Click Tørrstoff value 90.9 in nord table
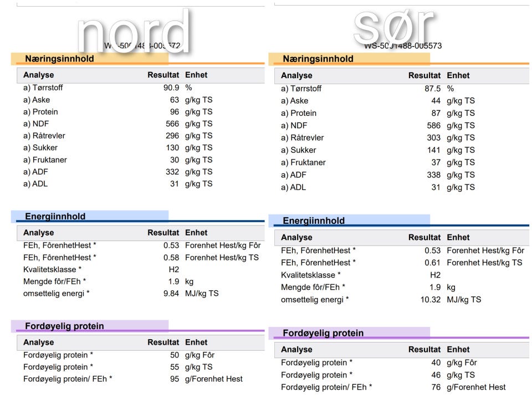Viewport: 532px width, 399px height. point(171,88)
